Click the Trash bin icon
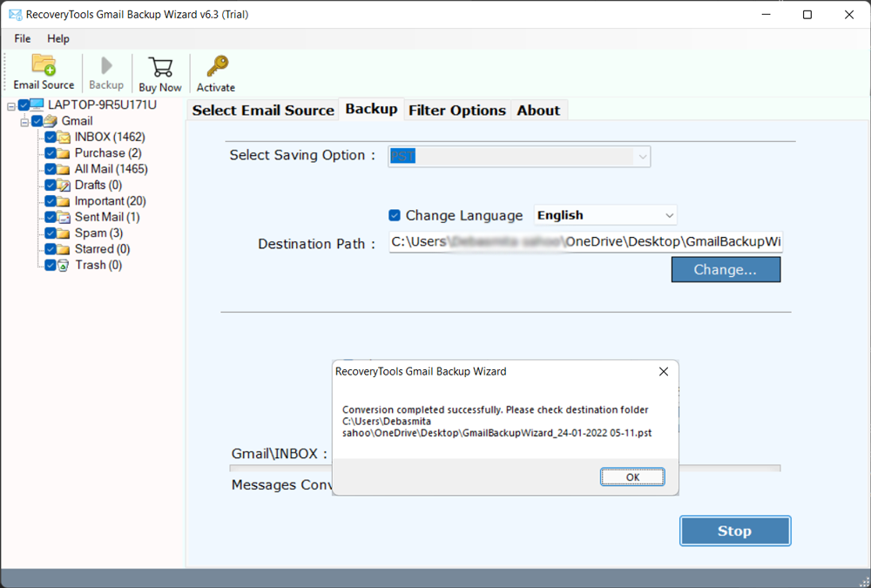871x588 pixels. click(x=64, y=265)
